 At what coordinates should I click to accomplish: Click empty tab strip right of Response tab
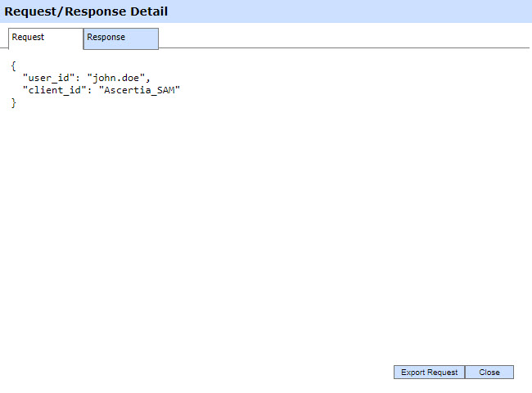(344, 38)
